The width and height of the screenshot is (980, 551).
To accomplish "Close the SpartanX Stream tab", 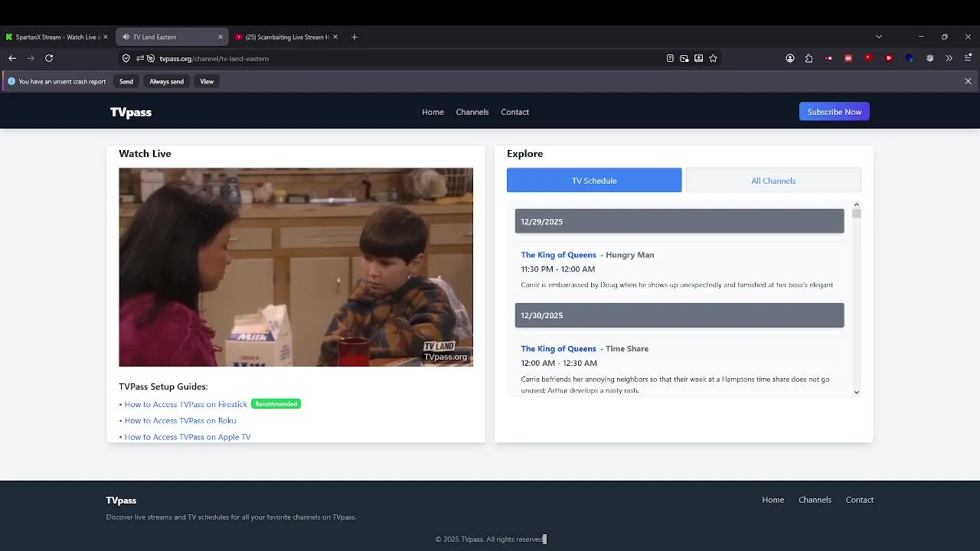I will coord(106,37).
